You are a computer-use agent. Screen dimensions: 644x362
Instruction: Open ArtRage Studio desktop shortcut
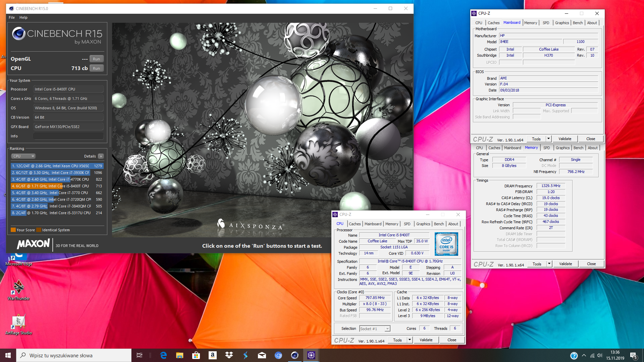pyautogui.click(x=19, y=324)
